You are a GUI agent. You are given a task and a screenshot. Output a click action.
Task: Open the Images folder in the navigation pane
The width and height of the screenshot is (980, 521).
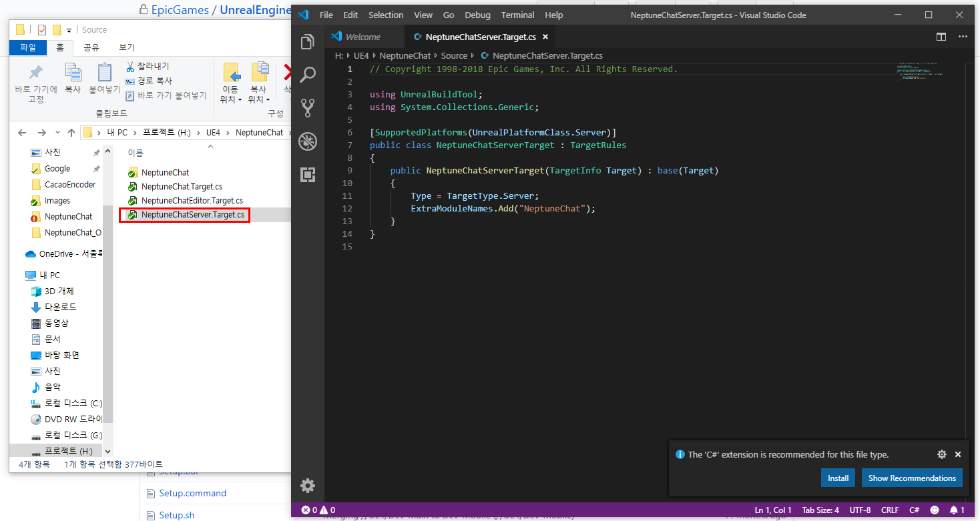57,201
